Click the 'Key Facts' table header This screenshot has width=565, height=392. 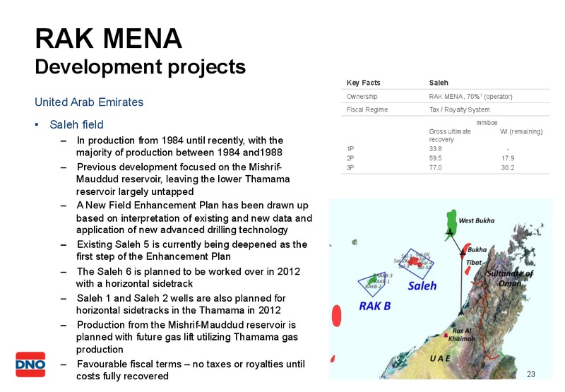coord(363,83)
